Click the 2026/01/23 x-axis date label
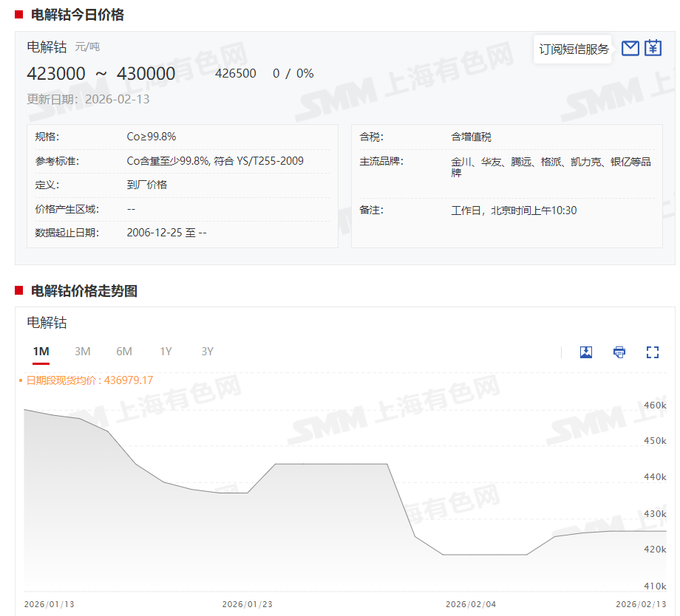Viewport: 680px width, 616px height. click(x=247, y=604)
